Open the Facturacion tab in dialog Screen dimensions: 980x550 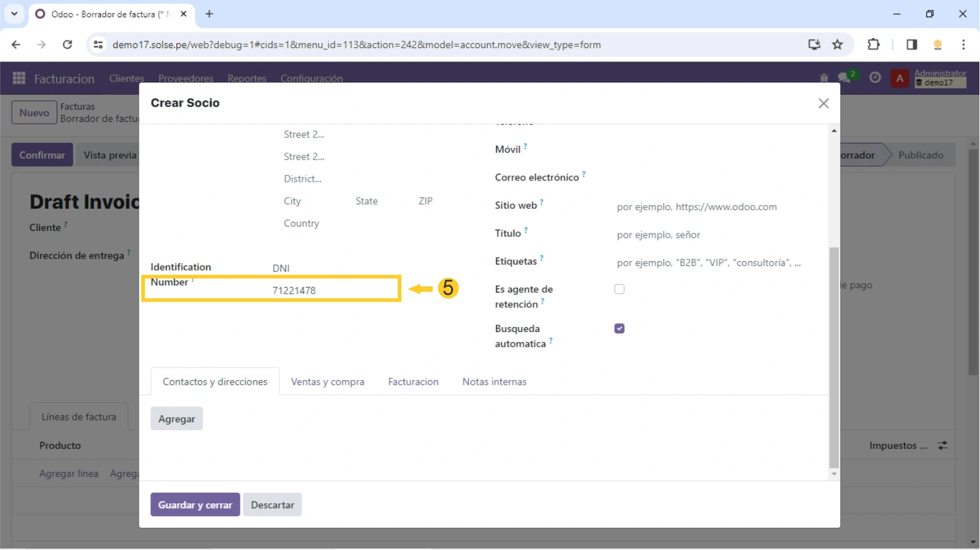(x=413, y=382)
